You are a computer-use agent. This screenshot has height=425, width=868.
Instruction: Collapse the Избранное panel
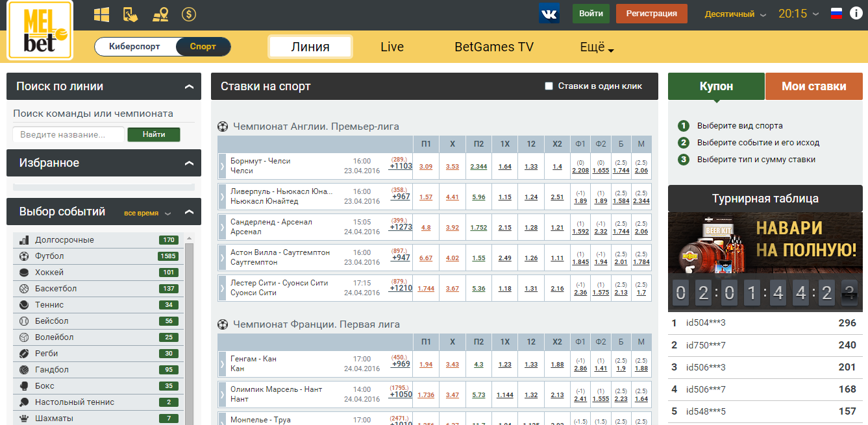click(x=188, y=163)
